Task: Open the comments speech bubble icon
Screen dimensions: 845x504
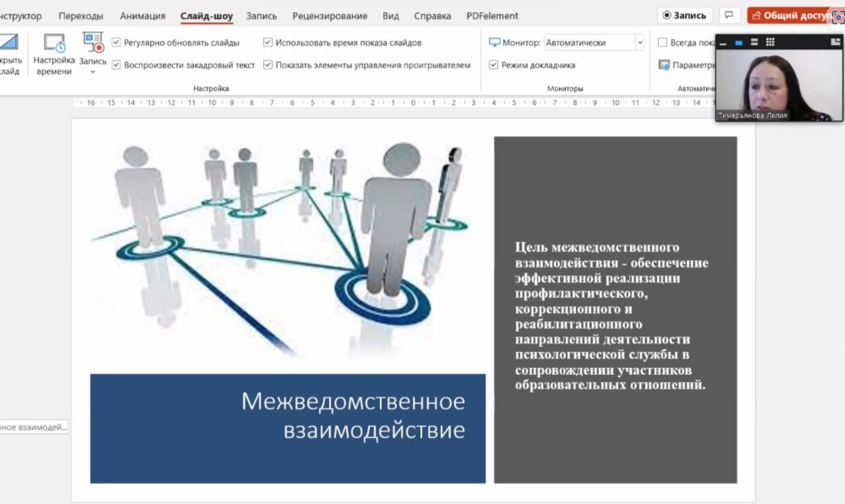Action: click(729, 15)
